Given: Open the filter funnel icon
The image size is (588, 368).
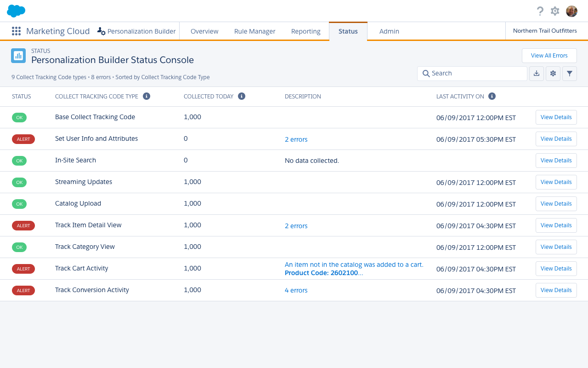Looking at the screenshot, I should [570, 74].
